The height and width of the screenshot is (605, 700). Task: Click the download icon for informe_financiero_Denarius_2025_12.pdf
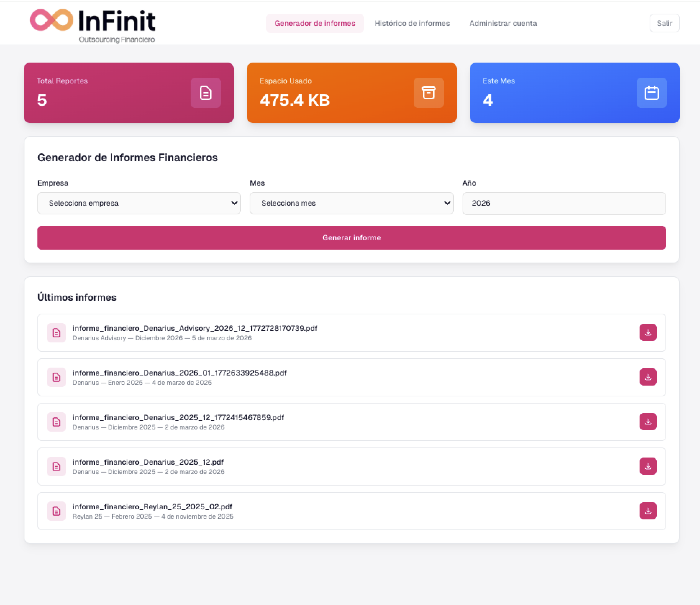click(x=648, y=467)
